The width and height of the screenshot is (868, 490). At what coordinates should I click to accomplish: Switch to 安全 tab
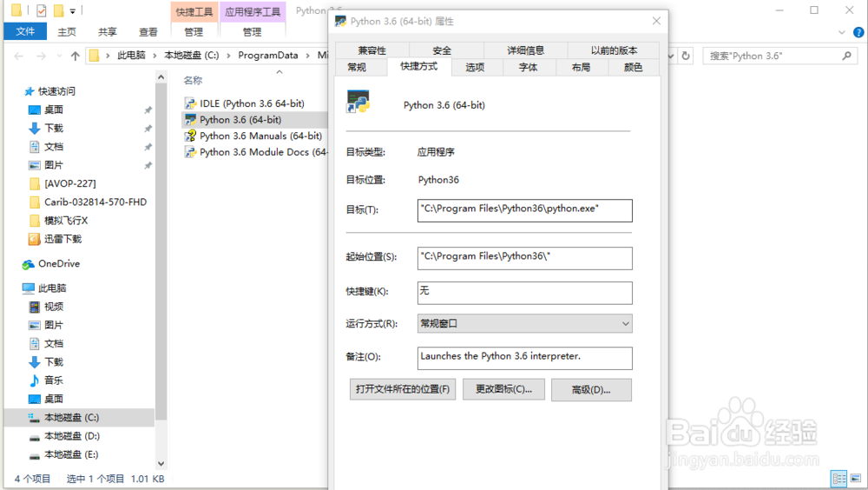click(442, 50)
